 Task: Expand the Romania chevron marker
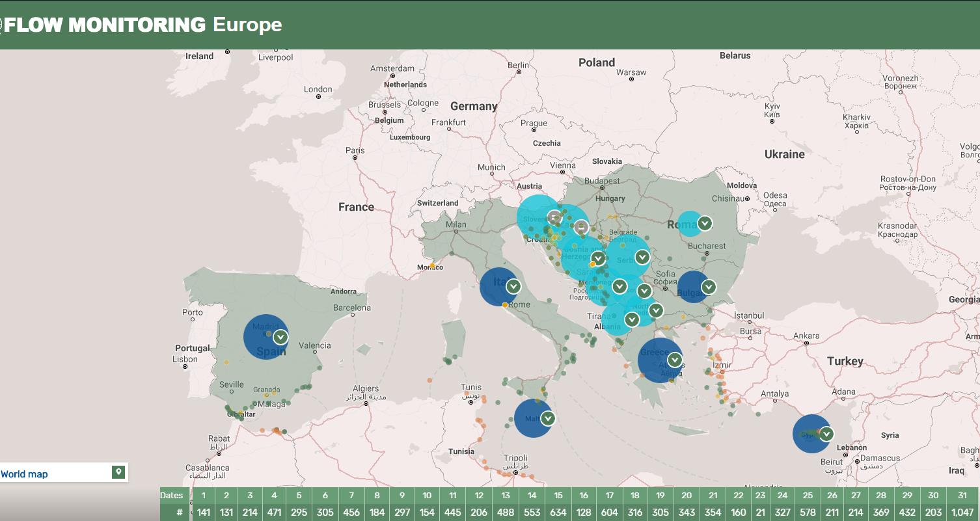click(704, 224)
